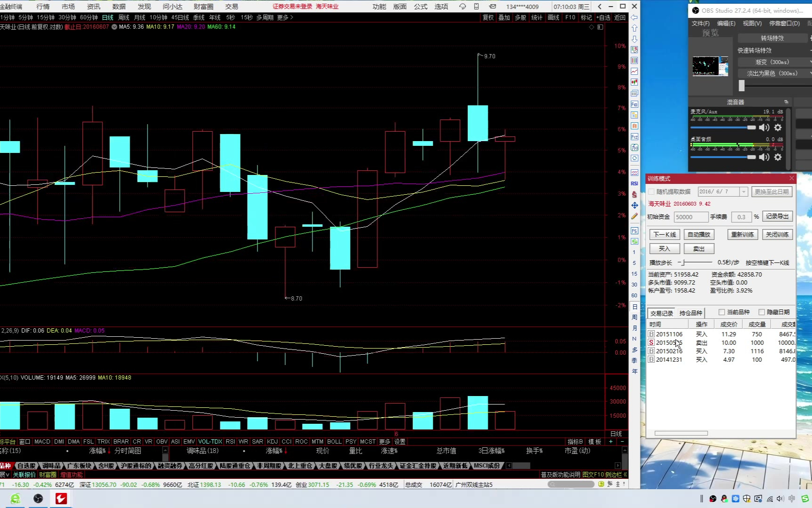Image resolution: width=812 pixels, height=508 pixels.
Task: Open the 行情 menu
Action: (x=43, y=7)
